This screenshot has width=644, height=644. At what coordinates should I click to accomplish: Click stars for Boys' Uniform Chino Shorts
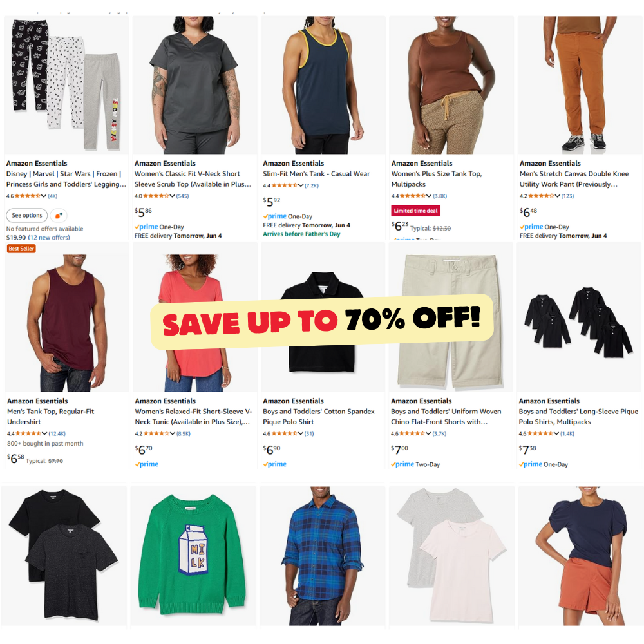412,433
